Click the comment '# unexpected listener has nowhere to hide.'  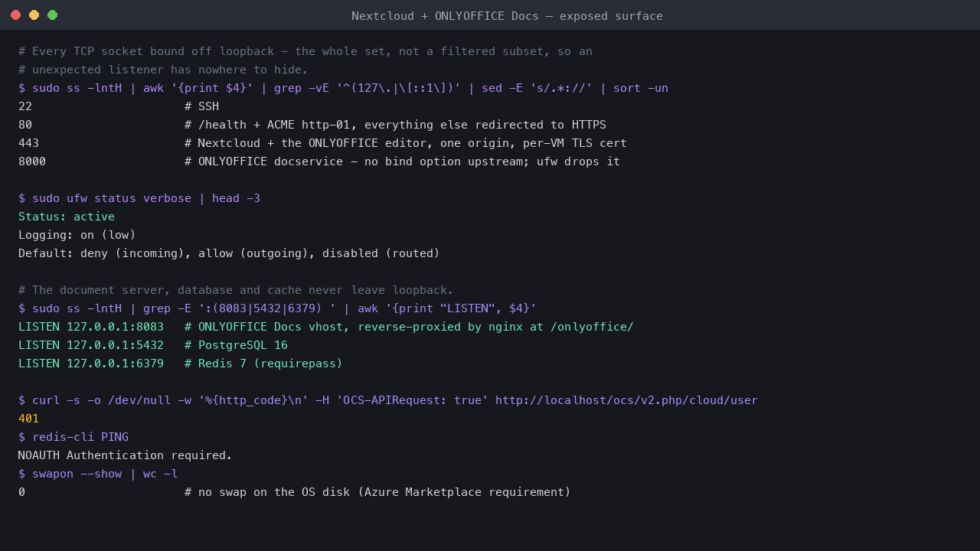(163, 70)
